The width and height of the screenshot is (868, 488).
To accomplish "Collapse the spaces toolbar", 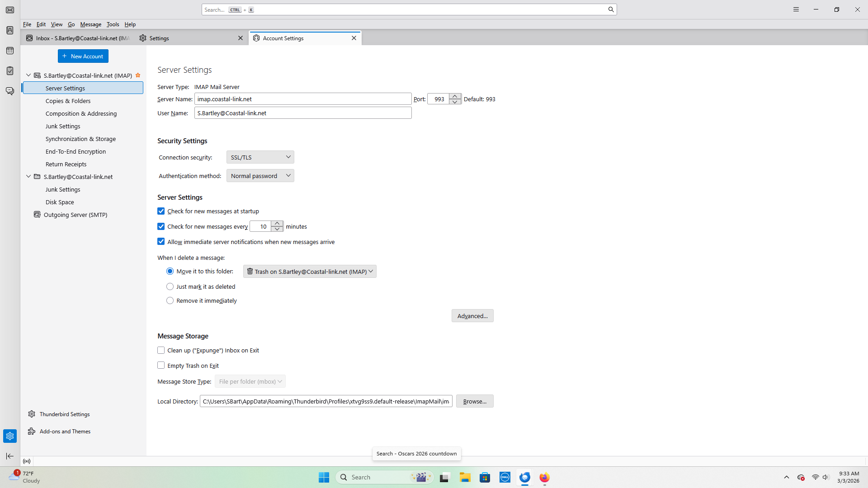I will 10,456.
